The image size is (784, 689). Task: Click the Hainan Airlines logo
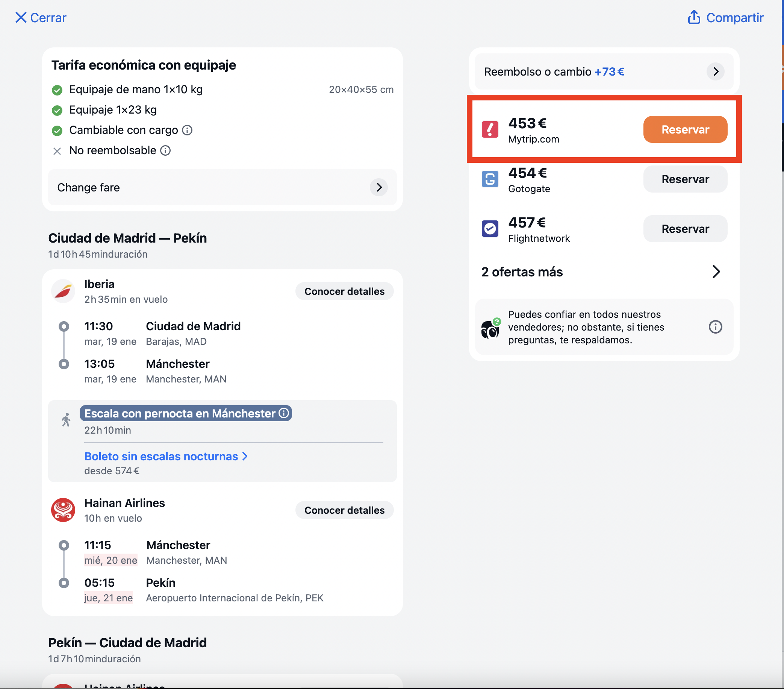[x=63, y=510]
